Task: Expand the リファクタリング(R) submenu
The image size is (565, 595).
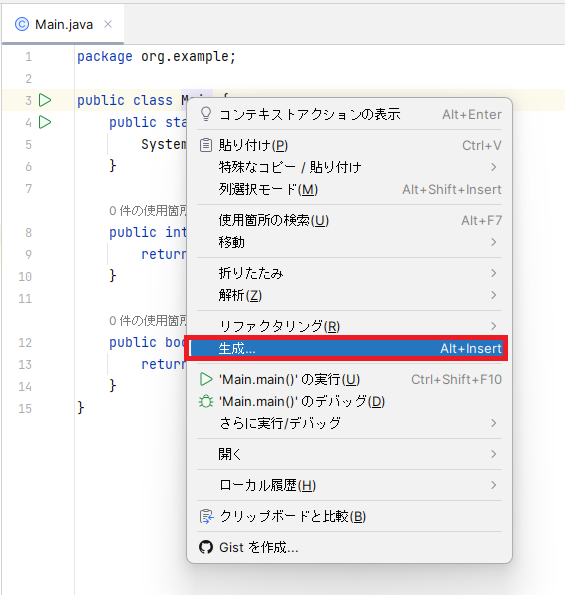Action: pyautogui.click(x=349, y=326)
